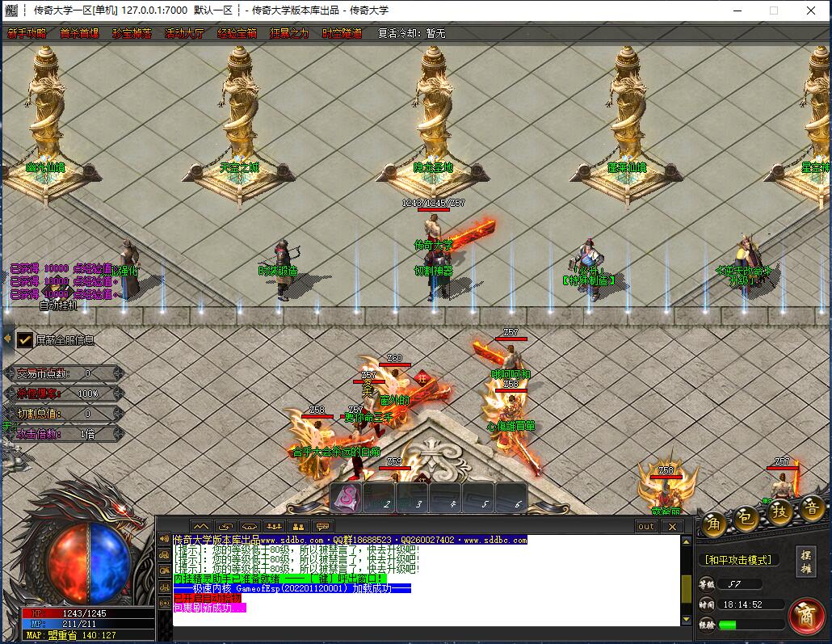This screenshot has height=644, width=832.
Task: Open the 新手攻略 menu
Action: 27,33
